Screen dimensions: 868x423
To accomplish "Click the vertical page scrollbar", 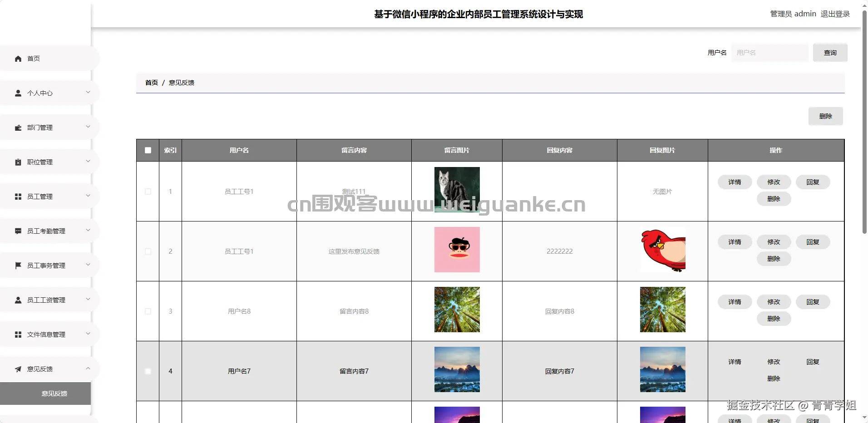I will point(864,123).
